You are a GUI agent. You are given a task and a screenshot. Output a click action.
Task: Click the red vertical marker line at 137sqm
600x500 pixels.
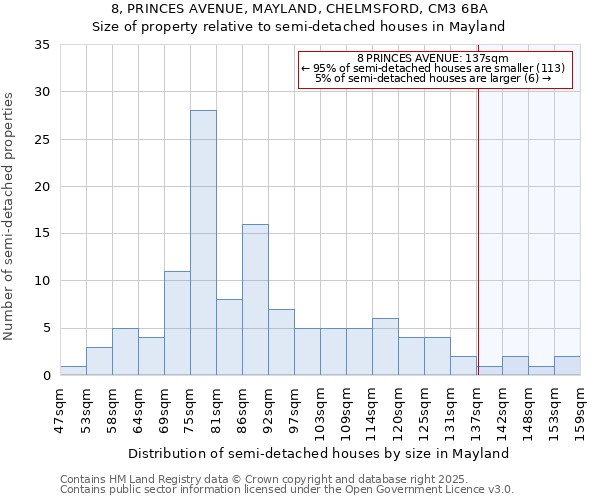478,210
